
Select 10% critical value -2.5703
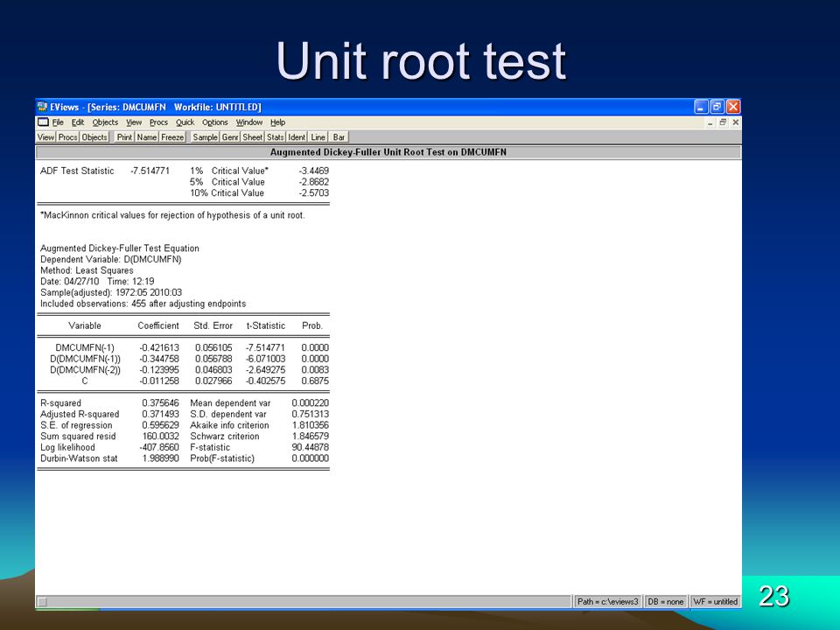pos(314,192)
